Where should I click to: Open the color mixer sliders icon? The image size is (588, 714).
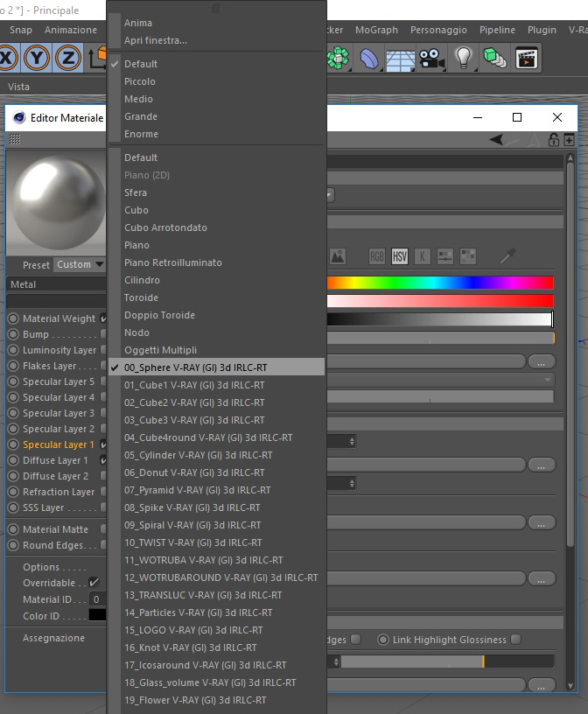(445, 256)
